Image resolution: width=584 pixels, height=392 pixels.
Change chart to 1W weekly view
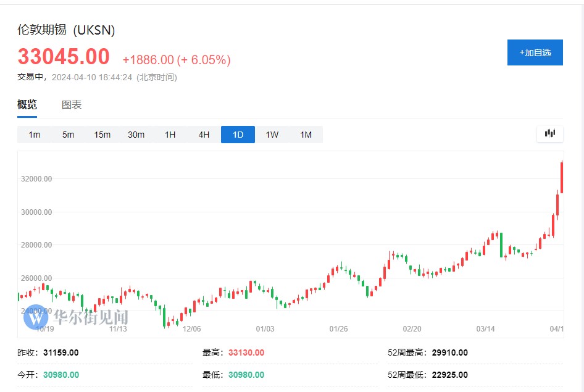coord(272,135)
